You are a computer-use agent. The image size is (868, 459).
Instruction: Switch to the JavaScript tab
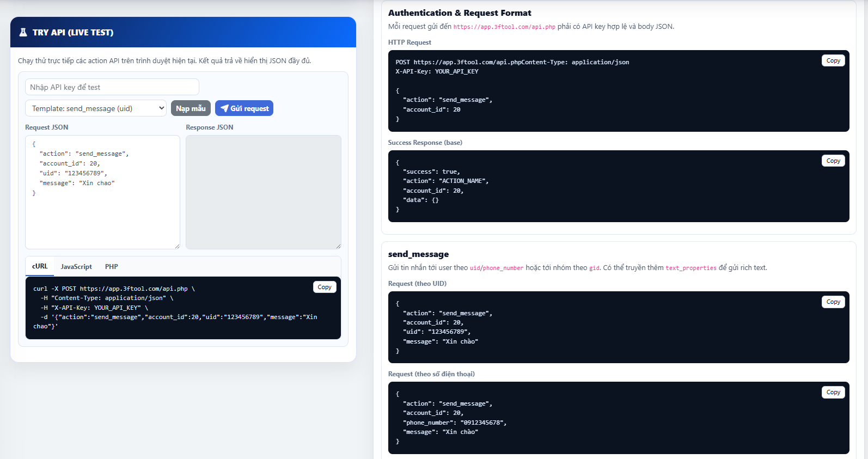click(76, 266)
